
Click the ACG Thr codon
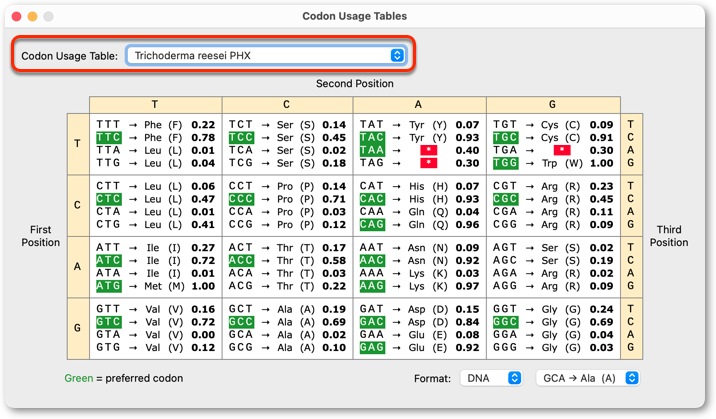coord(241,286)
